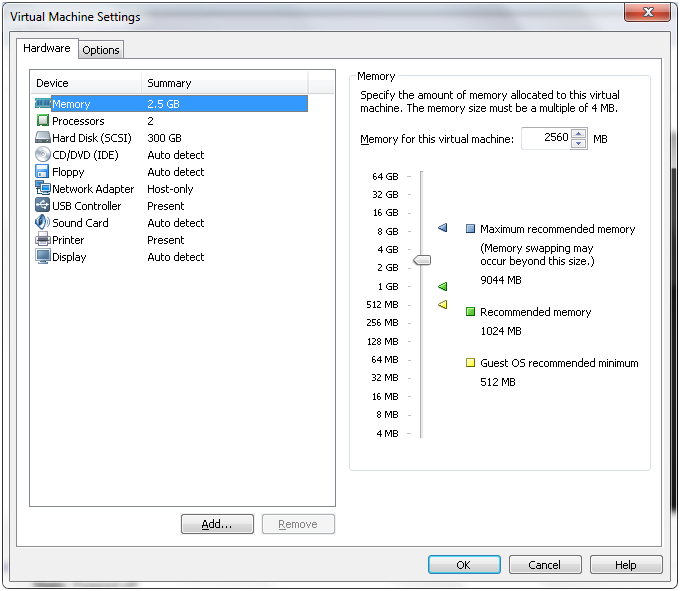Select the Floppy row label

(68, 172)
